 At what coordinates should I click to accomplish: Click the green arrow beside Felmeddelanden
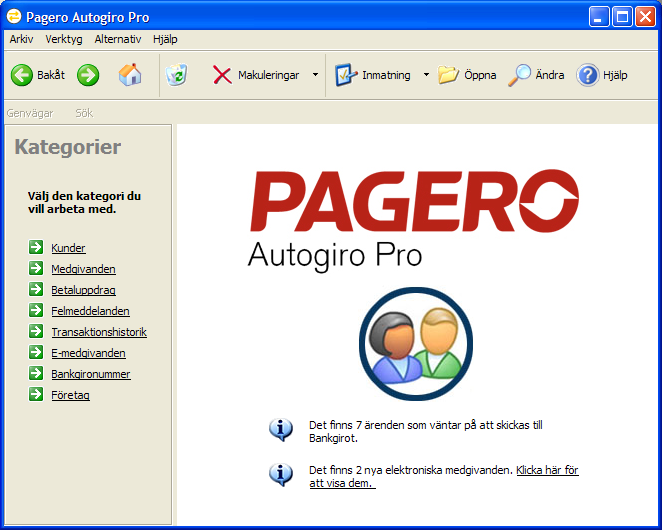[36, 310]
